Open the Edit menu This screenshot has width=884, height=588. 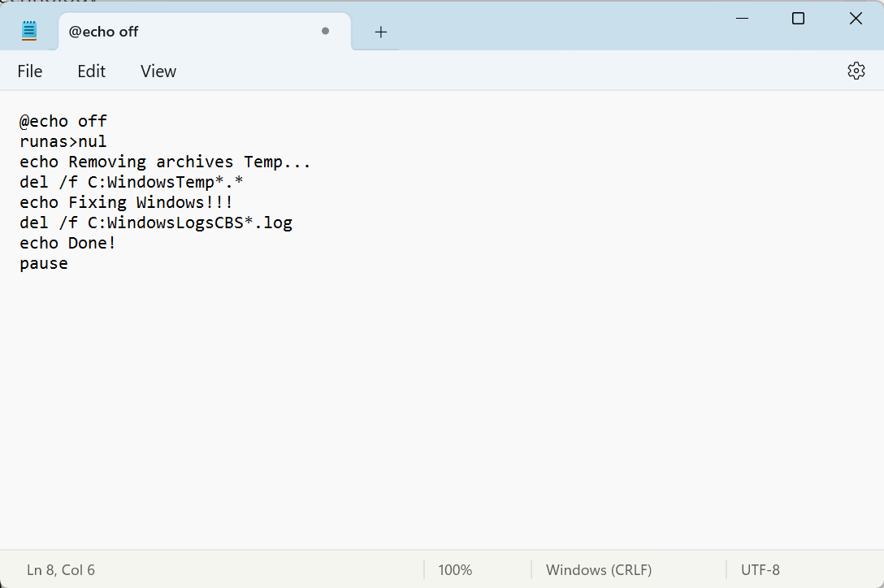[91, 71]
